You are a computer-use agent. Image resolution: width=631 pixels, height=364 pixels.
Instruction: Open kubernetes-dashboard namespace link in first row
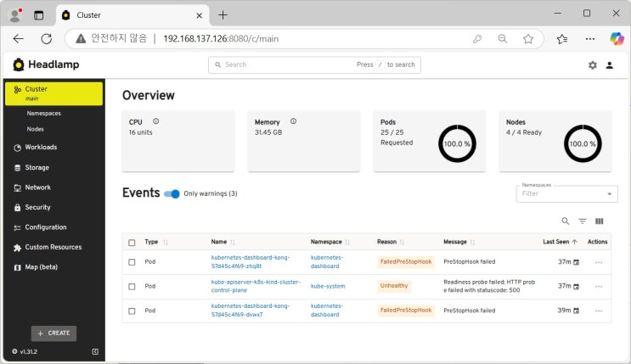(327, 262)
